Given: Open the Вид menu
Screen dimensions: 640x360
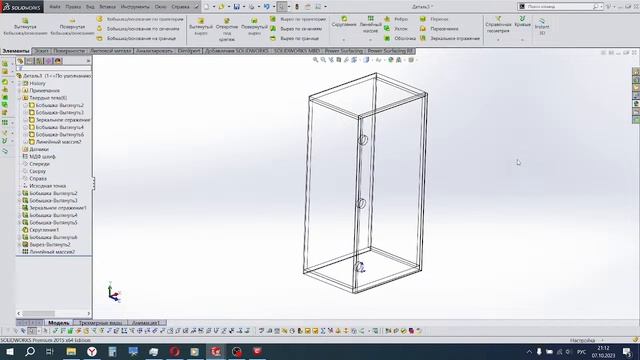Looking at the screenshot, I should point(90,7).
